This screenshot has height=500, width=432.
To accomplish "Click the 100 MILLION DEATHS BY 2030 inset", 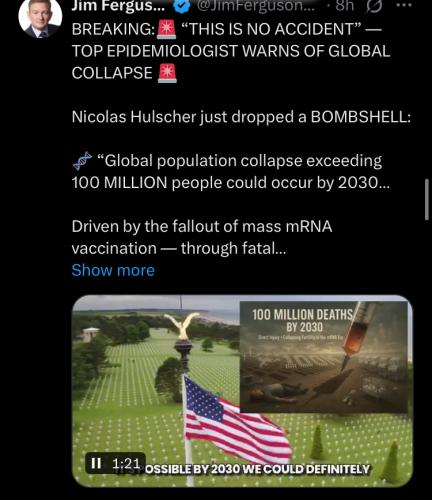I will pos(324,357).
